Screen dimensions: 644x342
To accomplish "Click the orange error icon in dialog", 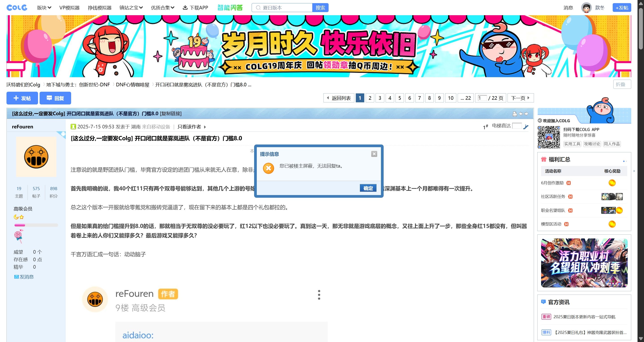I will (268, 168).
